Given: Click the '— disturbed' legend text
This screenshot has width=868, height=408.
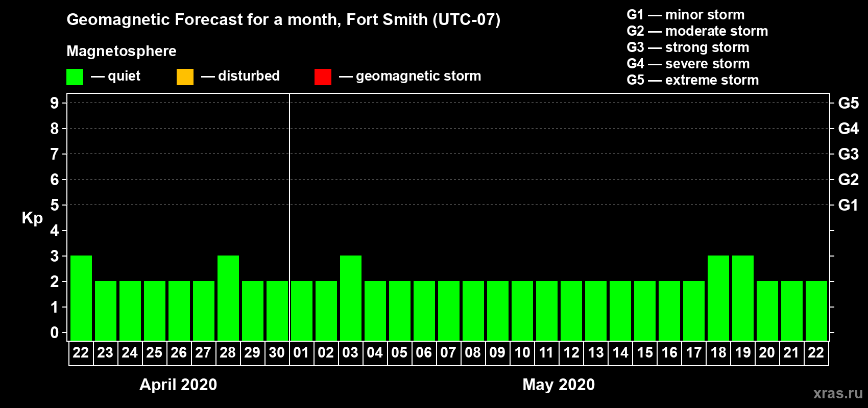Looking at the screenshot, I should coord(240,76).
